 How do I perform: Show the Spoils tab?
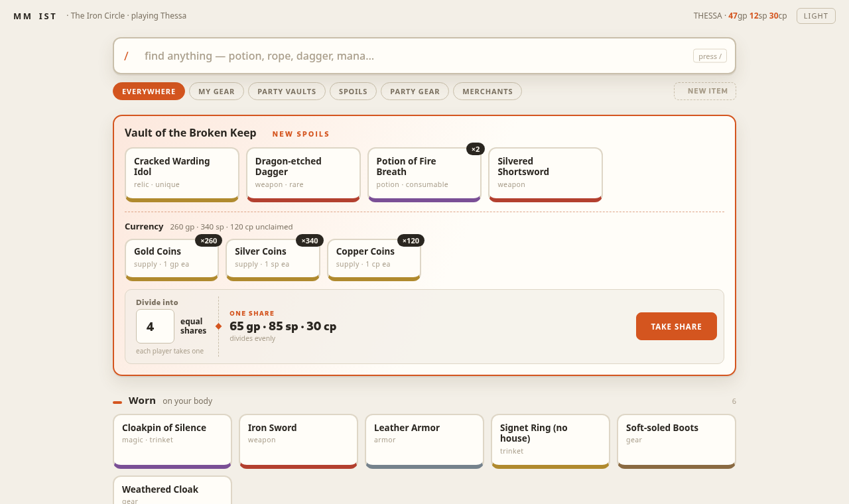pyautogui.click(x=353, y=92)
